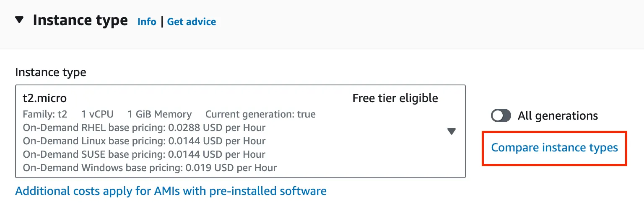Open the Compare instance types link
Screen dimensions: 644x210
click(x=554, y=148)
